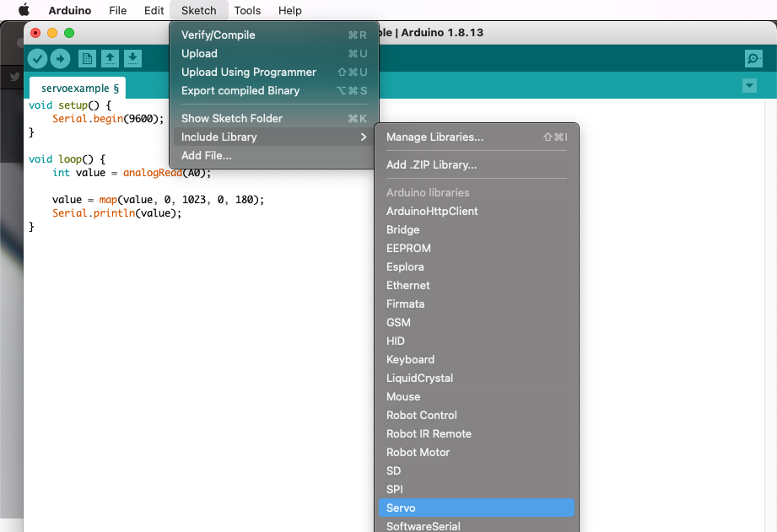The image size is (777, 532).
Task: Open Manage Libraries...
Action: coord(434,137)
